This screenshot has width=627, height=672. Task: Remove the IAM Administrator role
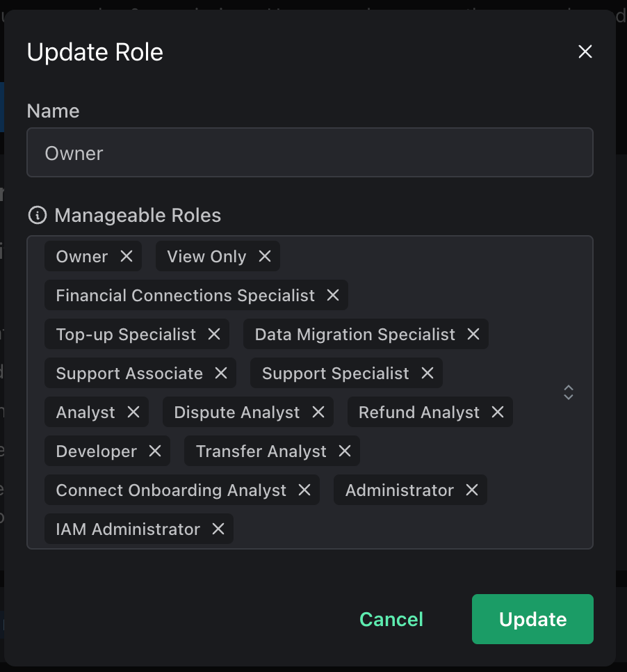[x=218, y=529]
